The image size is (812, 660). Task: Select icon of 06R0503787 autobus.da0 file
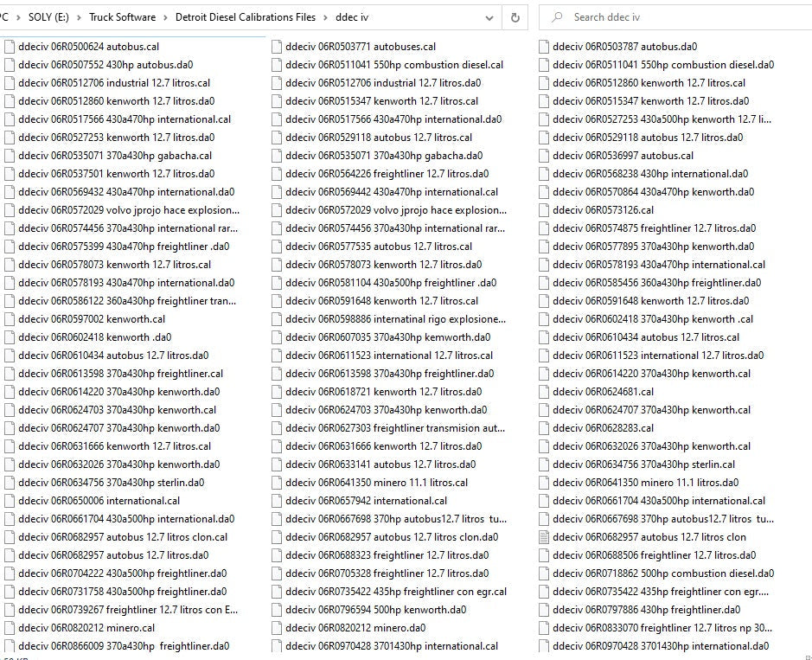(544, 47)
